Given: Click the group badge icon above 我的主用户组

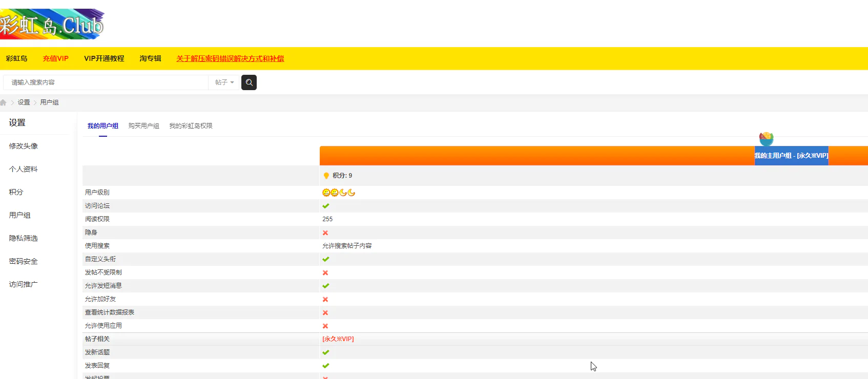Looking at the screenshot, I should [766, 138].
